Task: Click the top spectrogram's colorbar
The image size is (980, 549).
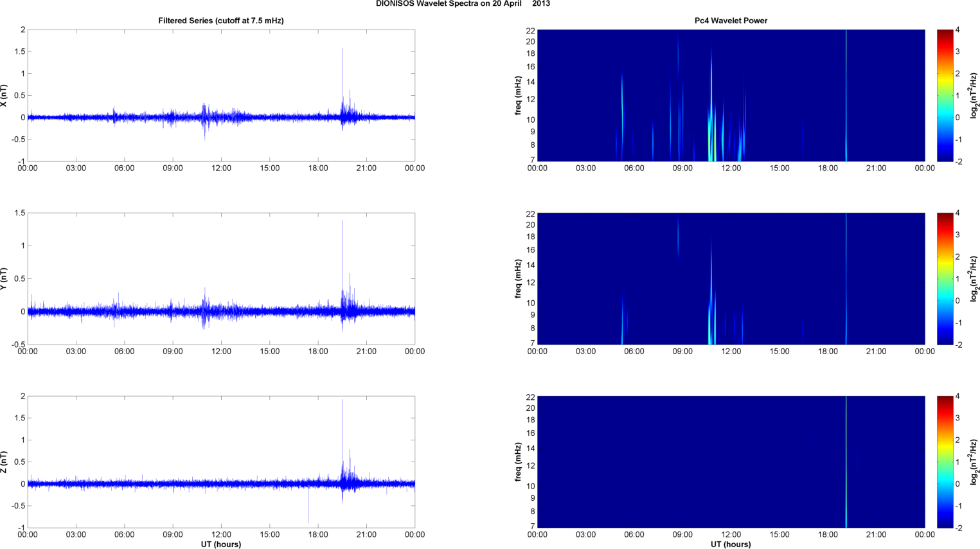Action: (x=944, y=95)
